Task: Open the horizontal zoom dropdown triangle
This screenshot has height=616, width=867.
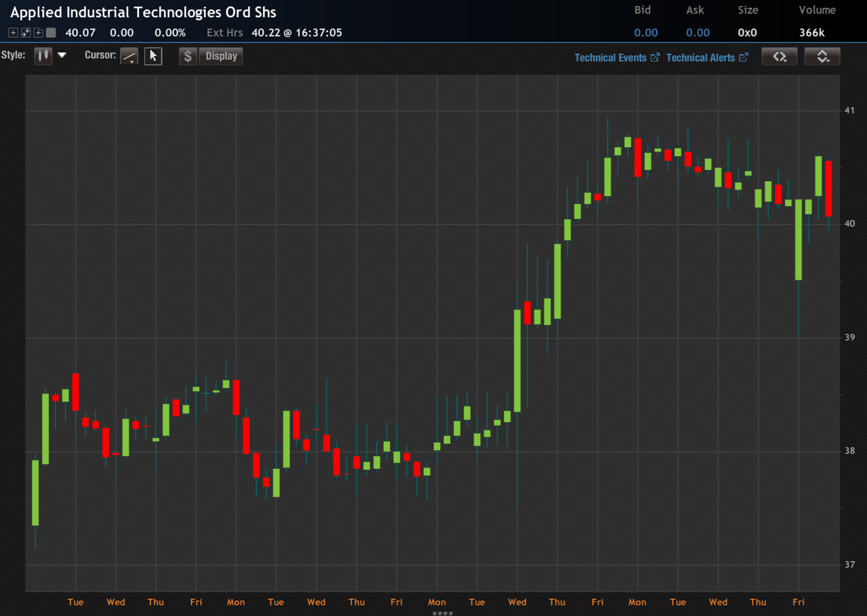Action: (784, 61)
